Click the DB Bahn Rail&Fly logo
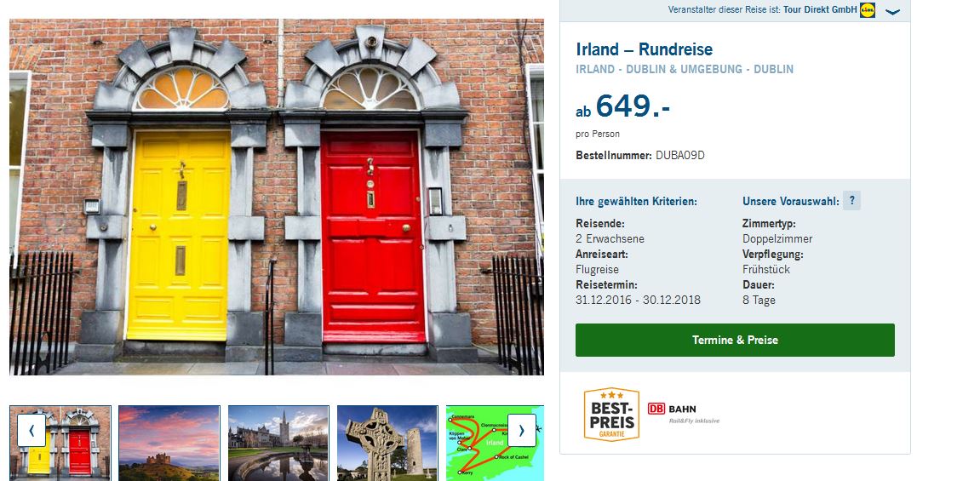Viewport: 980px width, 481px height. click(683, 413)
